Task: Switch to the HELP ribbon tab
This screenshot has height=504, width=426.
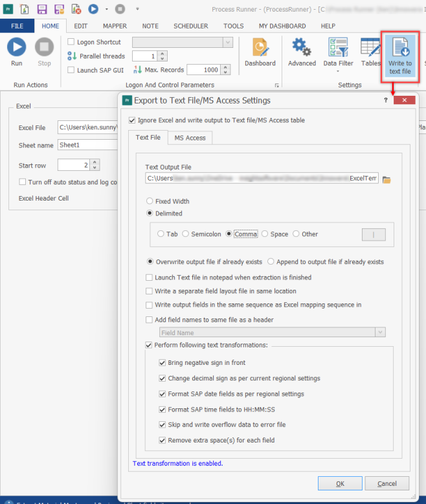Action: 328,26
